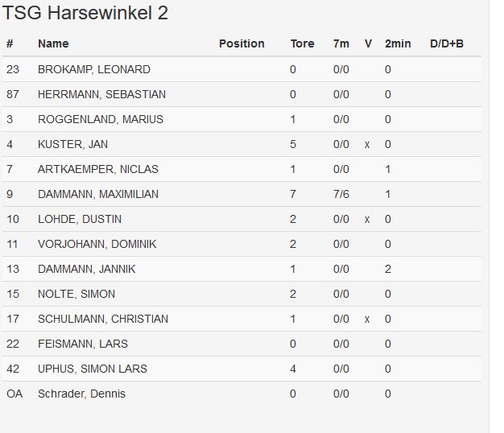
Task: Select player BROKAMP, LEONARD
Action: pyautogui.click(x=93, y=69)
